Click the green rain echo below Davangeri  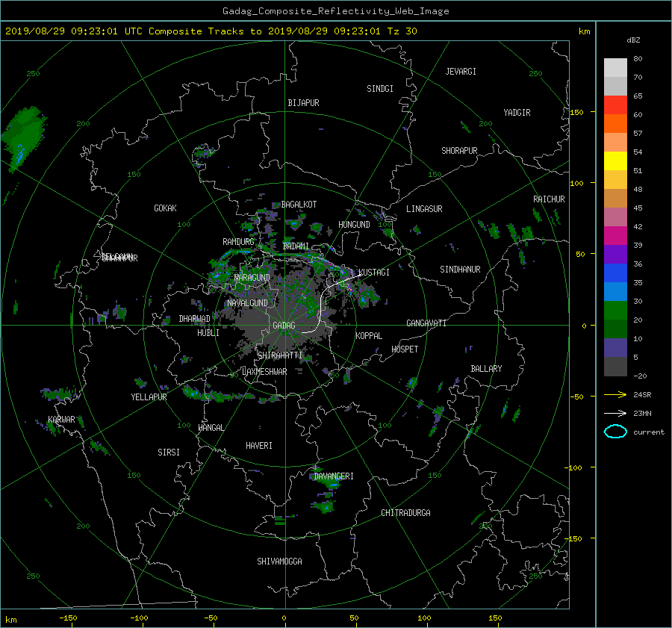point(325,507)
